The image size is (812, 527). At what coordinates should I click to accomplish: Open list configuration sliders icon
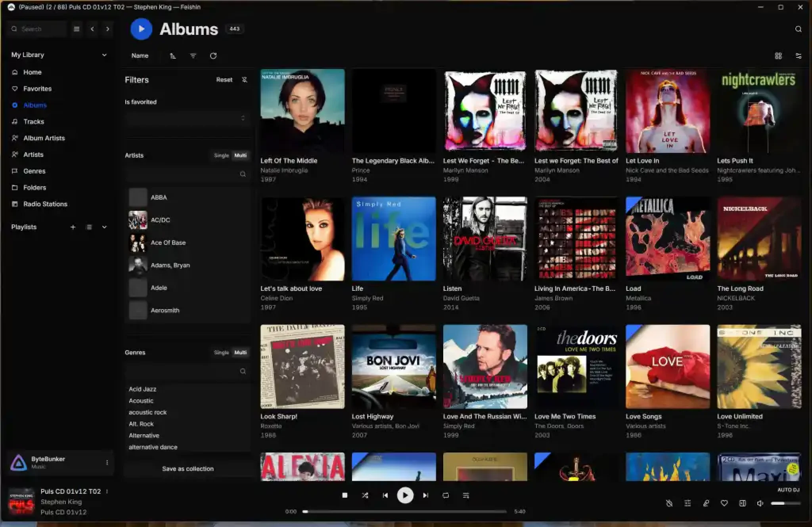799,56
